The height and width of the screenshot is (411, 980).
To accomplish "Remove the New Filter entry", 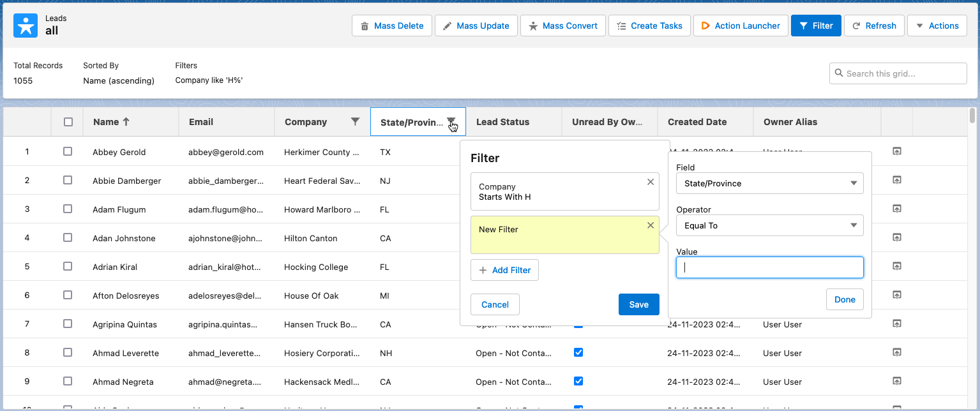I will coord(651,225).
